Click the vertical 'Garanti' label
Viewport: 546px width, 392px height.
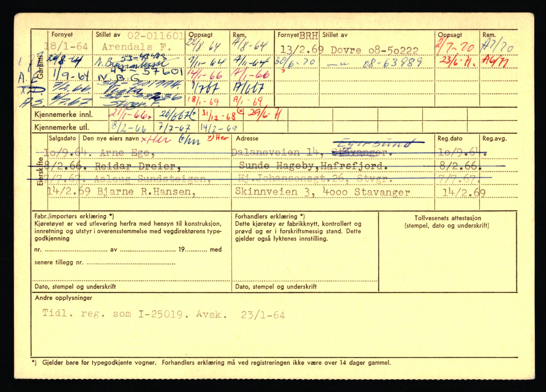click(40, 67)
